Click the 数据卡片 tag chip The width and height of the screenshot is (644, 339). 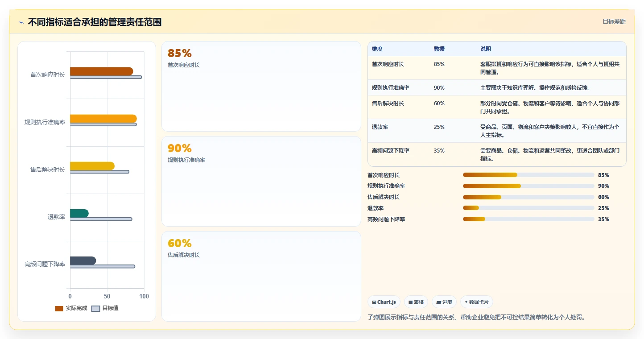coord(477,302)
